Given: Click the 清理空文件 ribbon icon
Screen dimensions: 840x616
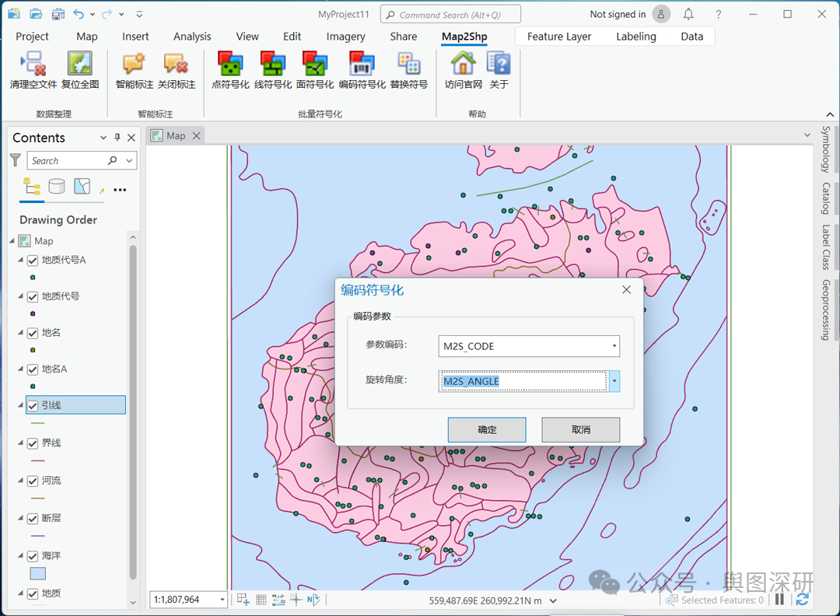Looking at the screenshot, I should click(33, 64).
